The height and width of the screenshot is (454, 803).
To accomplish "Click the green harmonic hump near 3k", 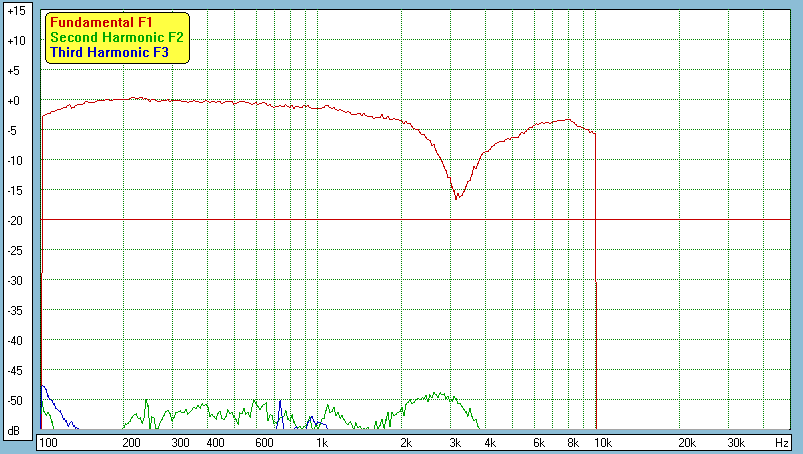I will (438, 396).
